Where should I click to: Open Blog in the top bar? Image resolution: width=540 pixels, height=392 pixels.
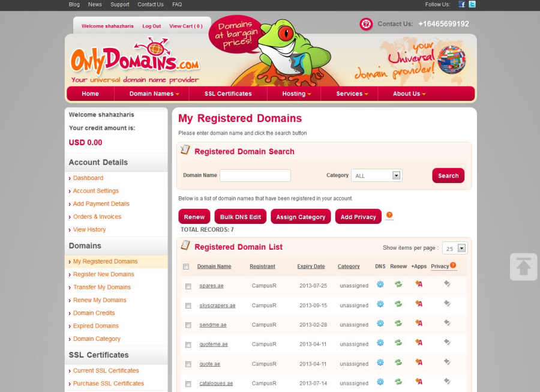74,4
